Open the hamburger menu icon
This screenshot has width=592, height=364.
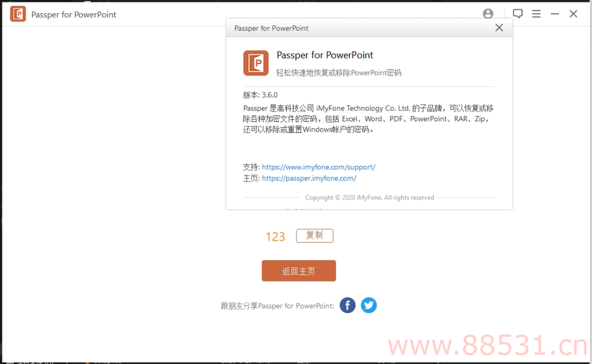tap(536, 14)
